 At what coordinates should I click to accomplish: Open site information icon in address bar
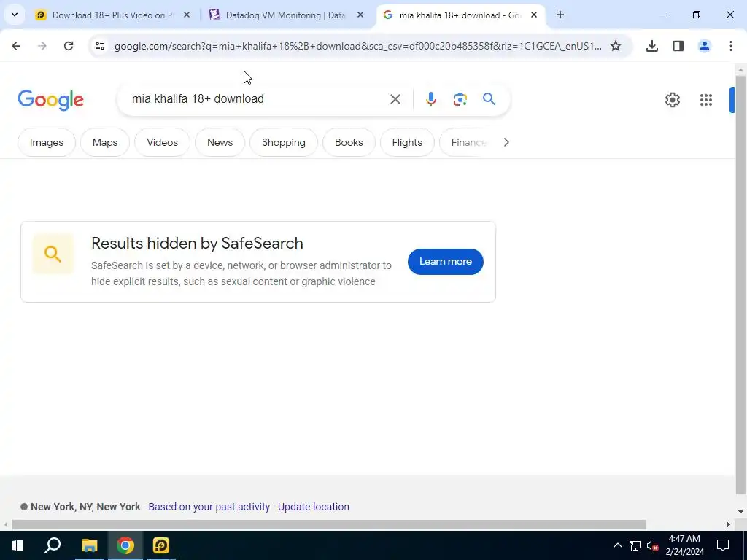[99, 46]
